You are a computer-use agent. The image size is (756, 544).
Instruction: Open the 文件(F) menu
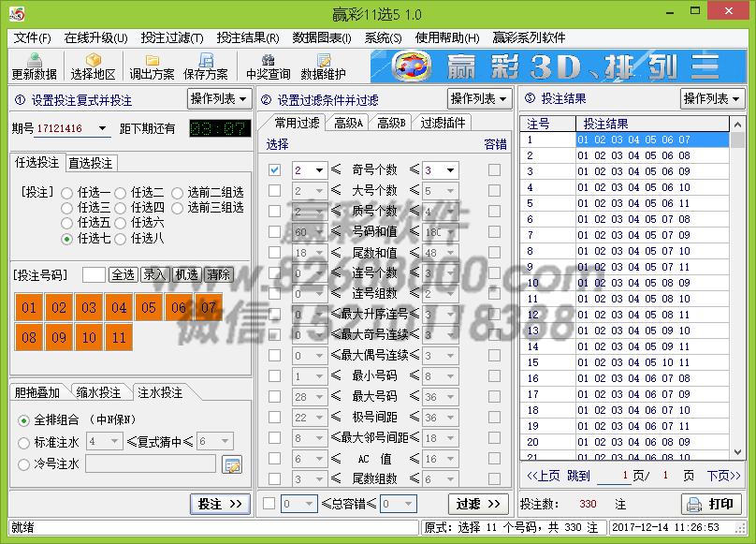click(33, 37)
